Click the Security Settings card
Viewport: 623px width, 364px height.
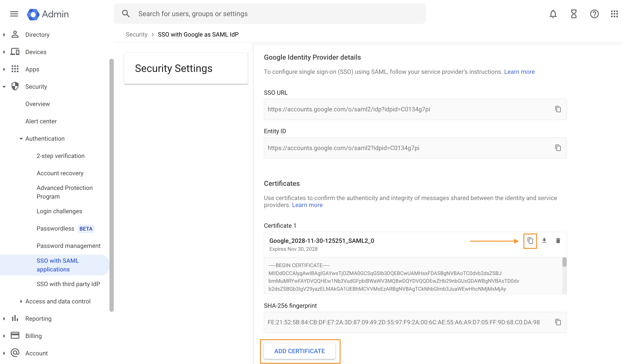(186, 68)
